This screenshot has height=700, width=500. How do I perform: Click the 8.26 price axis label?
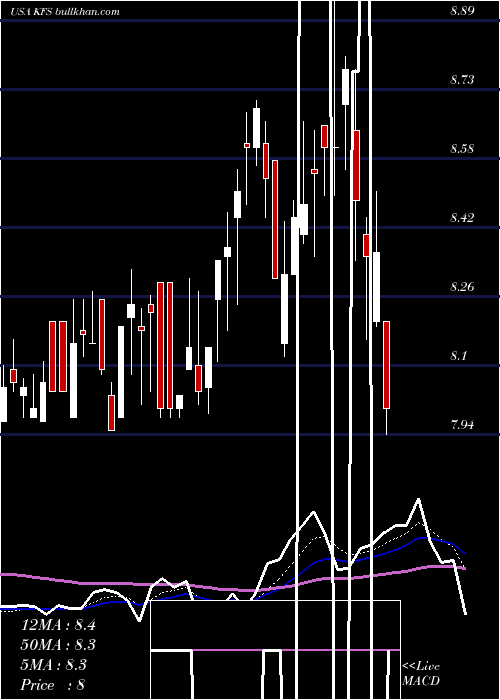tap(462, 287)
